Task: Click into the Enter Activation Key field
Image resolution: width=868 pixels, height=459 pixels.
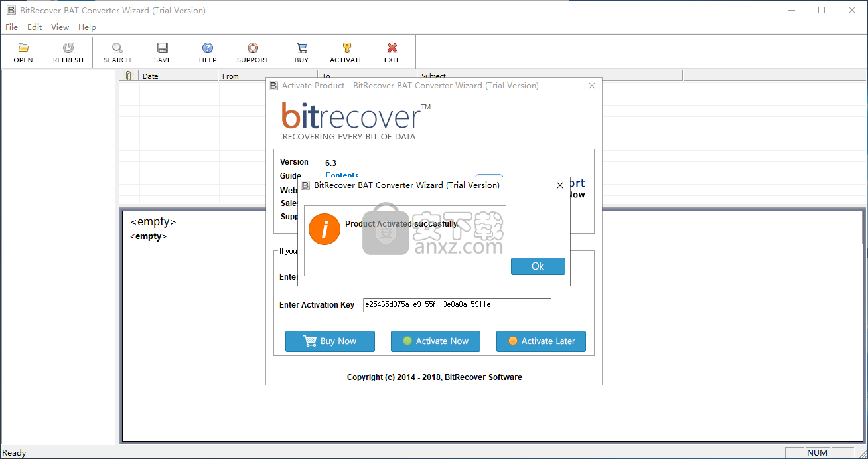Action: (x=457, y=305)
